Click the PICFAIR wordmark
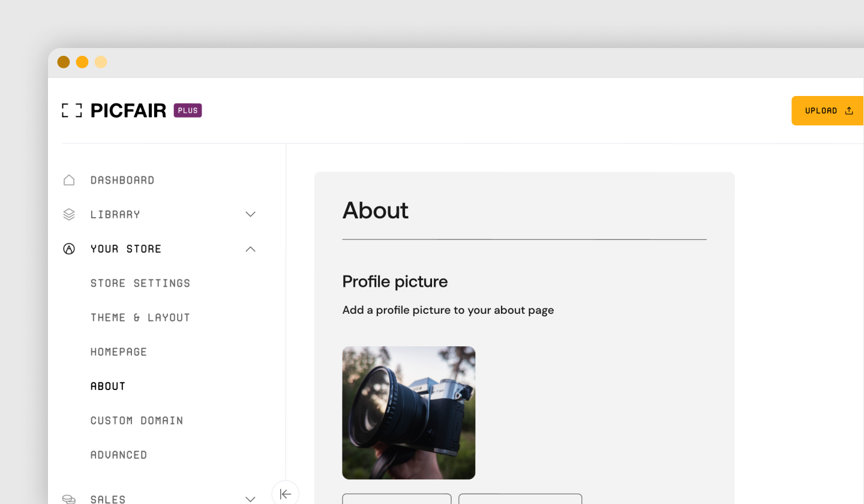Image resolution: width=864 pixels, height=504 pixels. point(128,110)
